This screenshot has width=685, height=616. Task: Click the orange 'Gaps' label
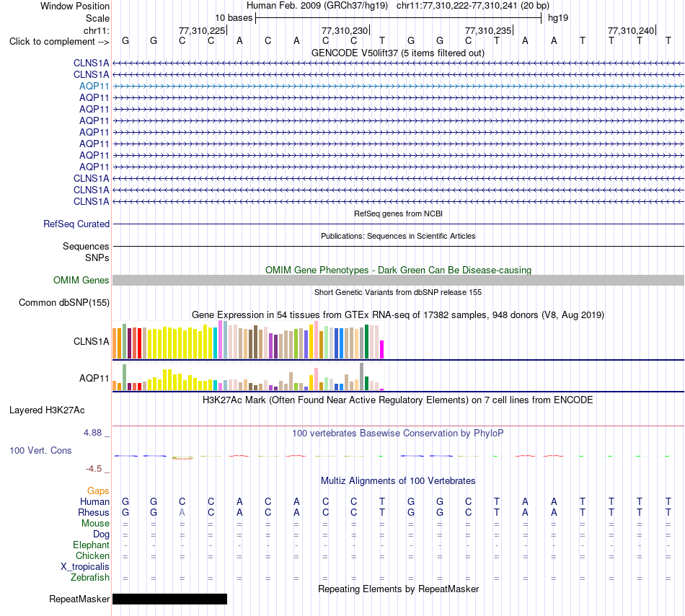[98, 491]
